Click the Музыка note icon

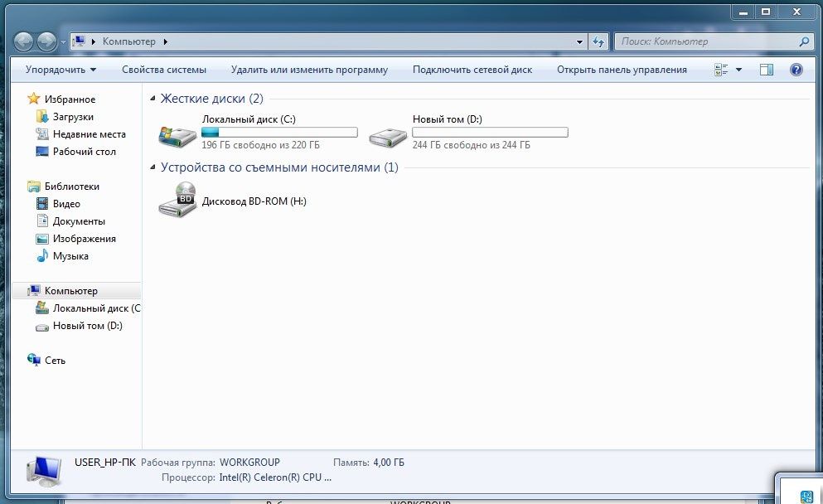(x=42, y=255)
